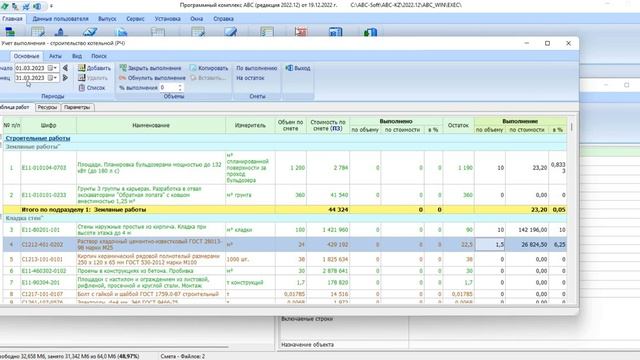Viewport: 640px width, 360px height.
Task: Select row with code E11-460302-0102
Action: (285, 271)
